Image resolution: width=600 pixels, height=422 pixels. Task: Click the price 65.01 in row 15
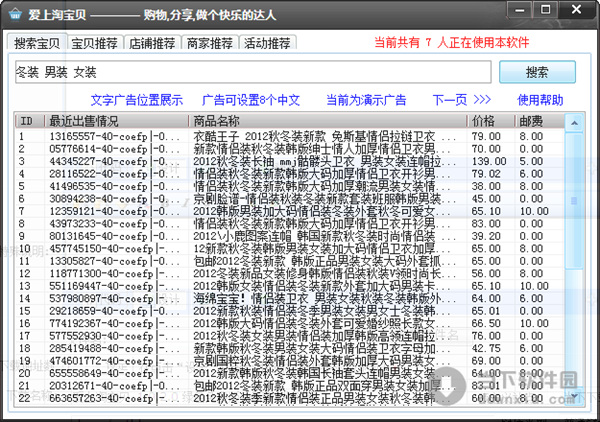(486, 311)
